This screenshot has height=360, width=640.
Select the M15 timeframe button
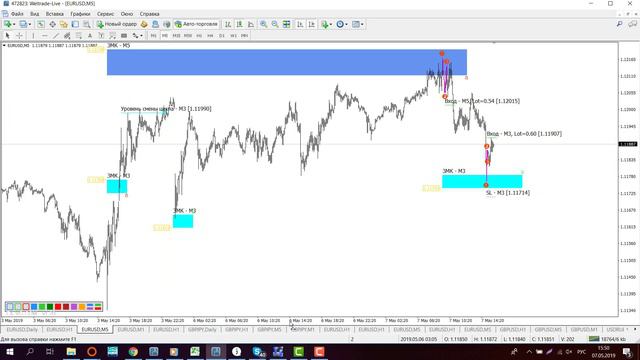(x=176, y=36)
